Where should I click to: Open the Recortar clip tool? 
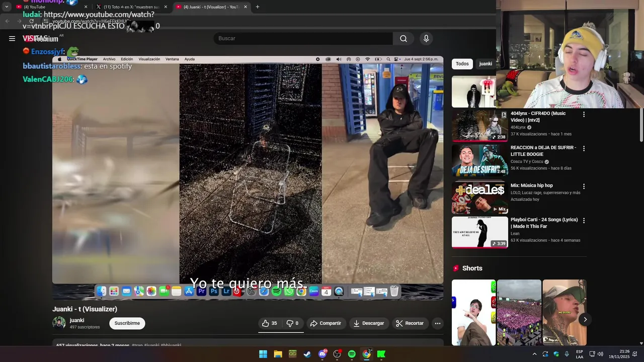pos(410,323)
